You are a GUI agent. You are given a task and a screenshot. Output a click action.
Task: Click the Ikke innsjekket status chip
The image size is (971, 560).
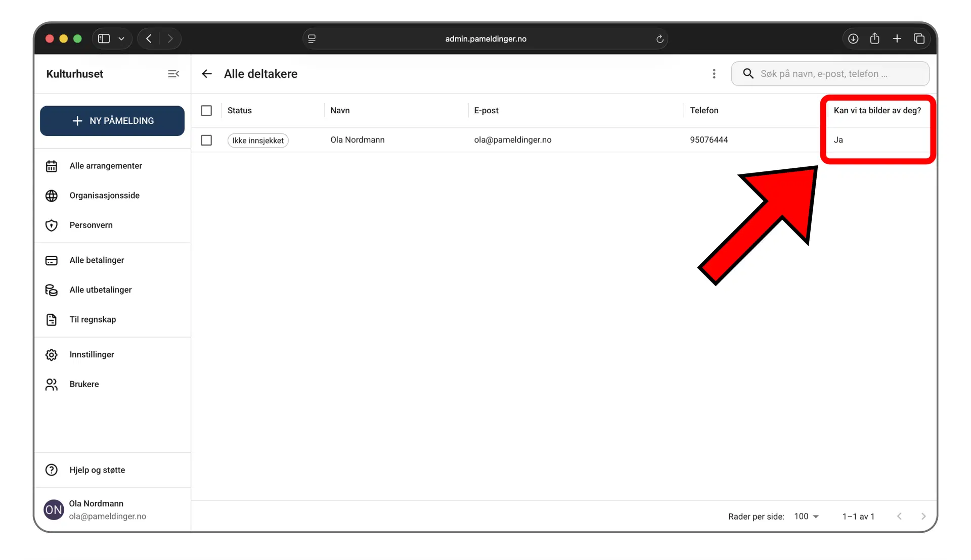pyautogui.click(x=258, y=141)
